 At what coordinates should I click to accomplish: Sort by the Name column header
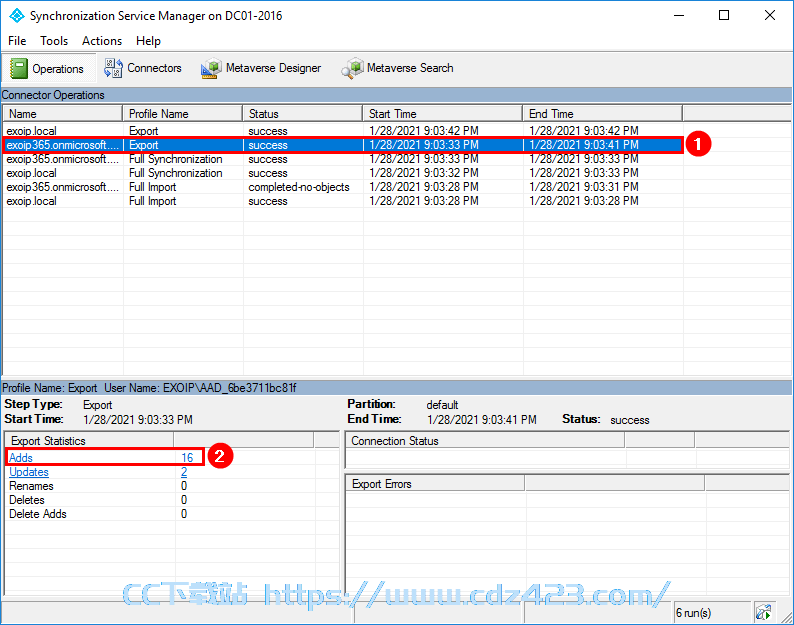(x=63, y=114)
